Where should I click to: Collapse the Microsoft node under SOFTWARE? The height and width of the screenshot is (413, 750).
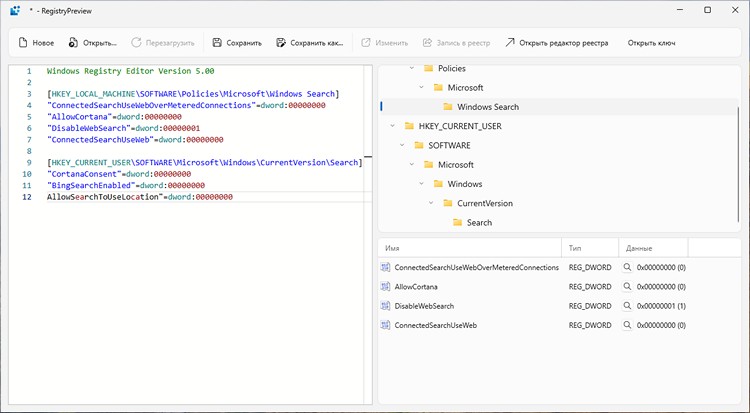pos(412,165)
